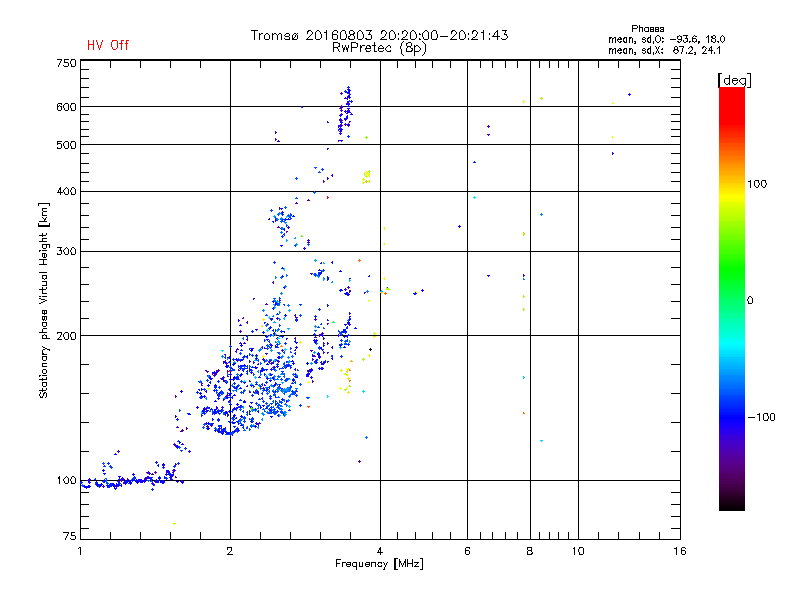Select the 'mean, sd,X: 87.2, 24.1' line
Viewport: 800px width, 600px height.
pos(664,51)
